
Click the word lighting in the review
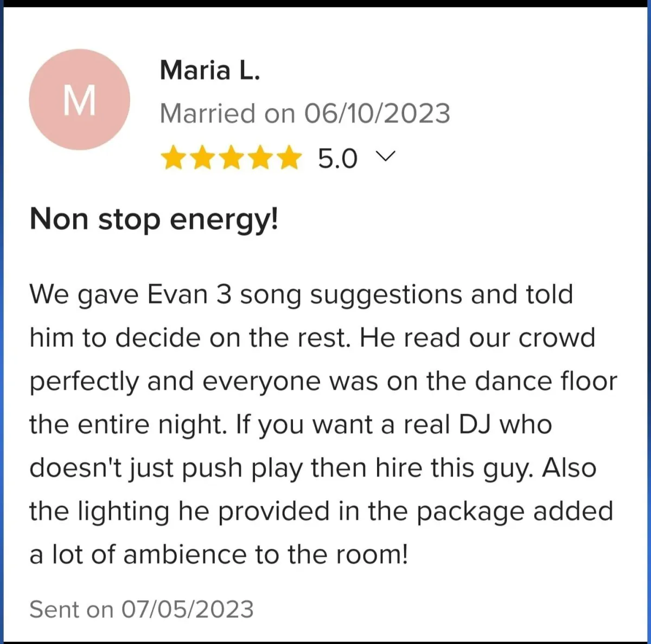(123, 512)
